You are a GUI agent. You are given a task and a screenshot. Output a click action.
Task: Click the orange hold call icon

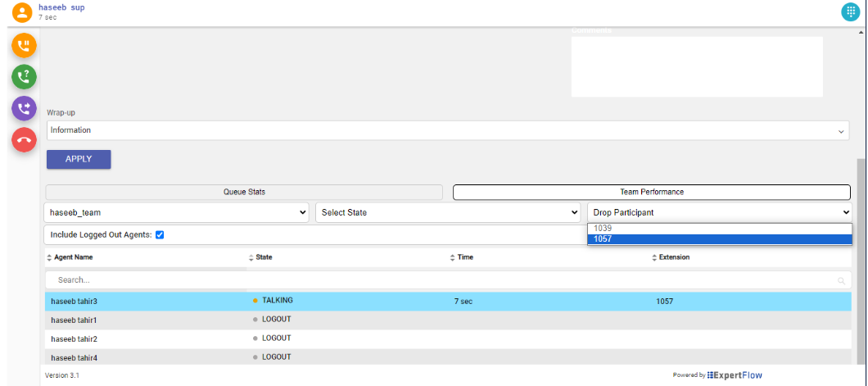[x=24, y=46]
